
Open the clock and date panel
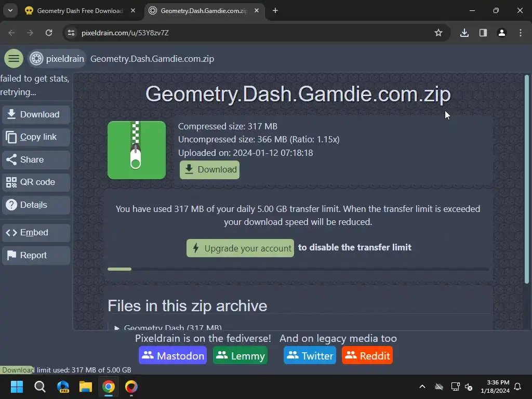[495, 387]
